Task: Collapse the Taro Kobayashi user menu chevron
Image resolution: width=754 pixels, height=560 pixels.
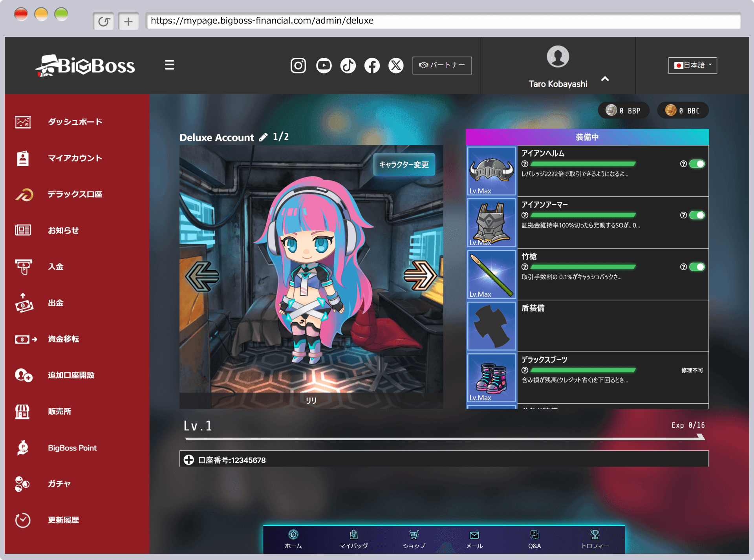Action: [605, 79]
